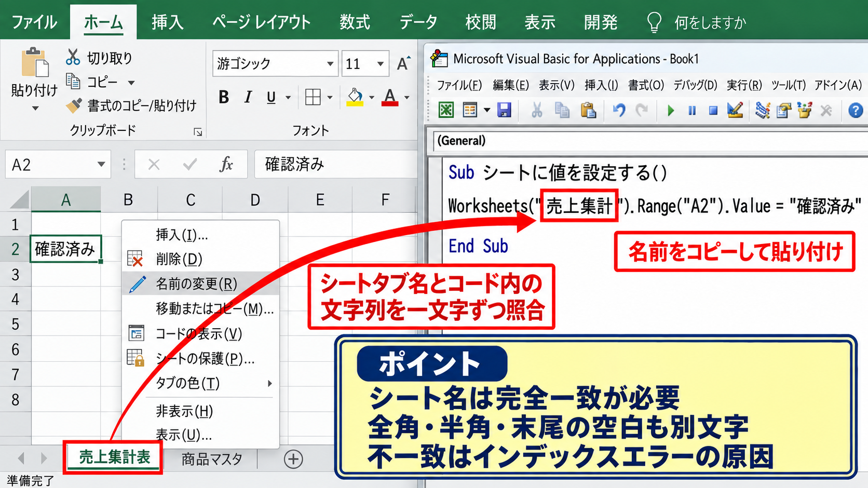Open the fill color dropdown arrow
The image size is (868, 488).
tap(372, 97)
